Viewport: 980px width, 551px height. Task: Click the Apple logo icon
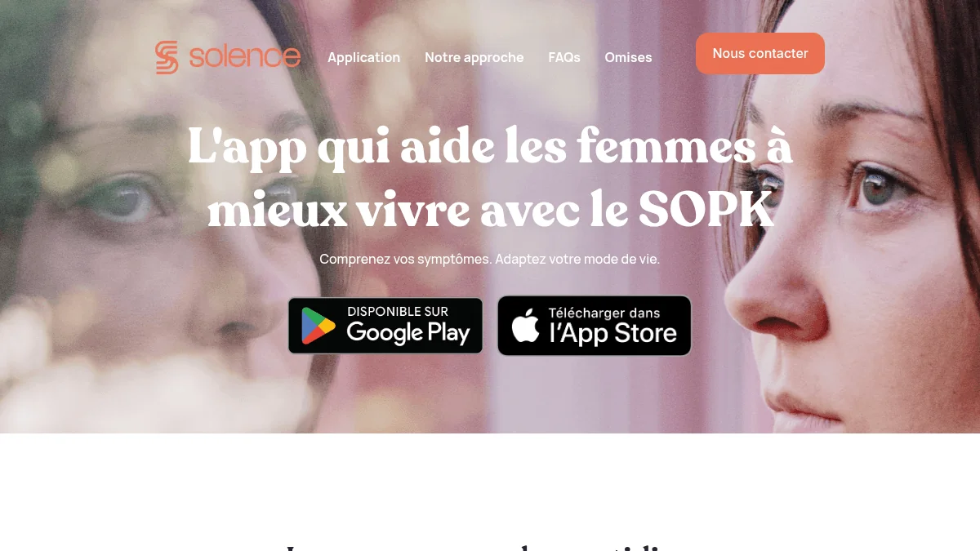point(526,326)
